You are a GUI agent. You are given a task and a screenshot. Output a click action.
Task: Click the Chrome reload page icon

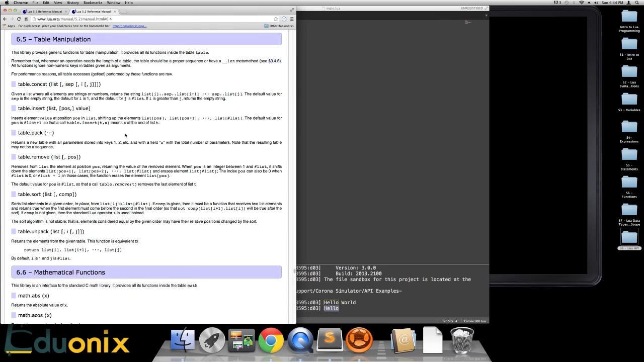pyautogui.click(x=19, y=19)
